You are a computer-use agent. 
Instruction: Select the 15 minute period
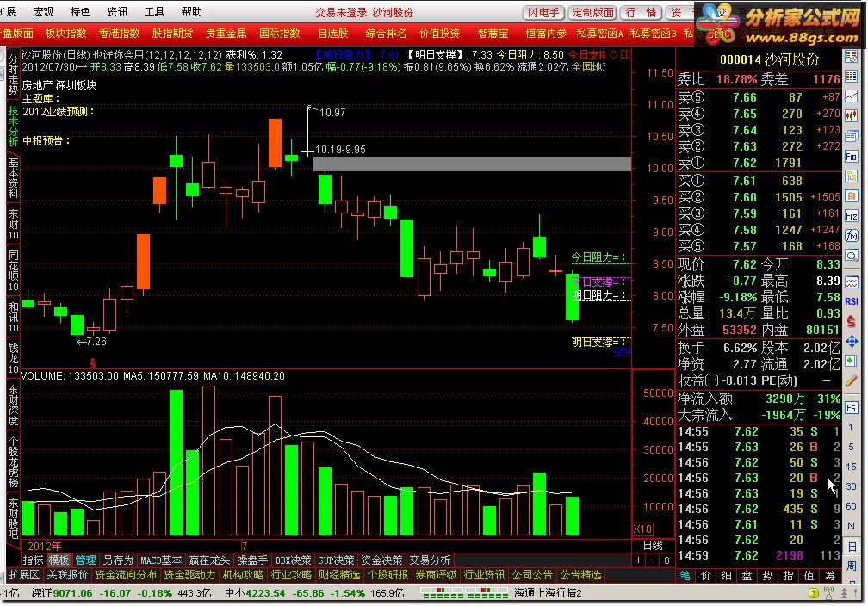[852, 467]
